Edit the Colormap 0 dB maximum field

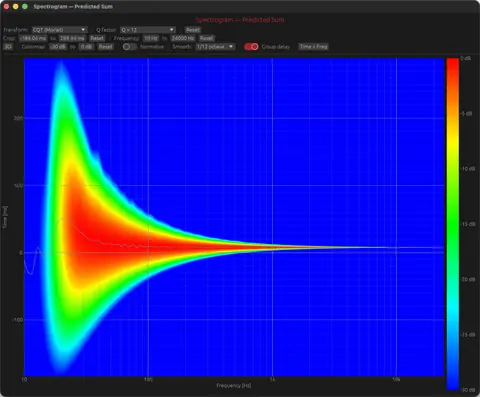click(86, 47)
